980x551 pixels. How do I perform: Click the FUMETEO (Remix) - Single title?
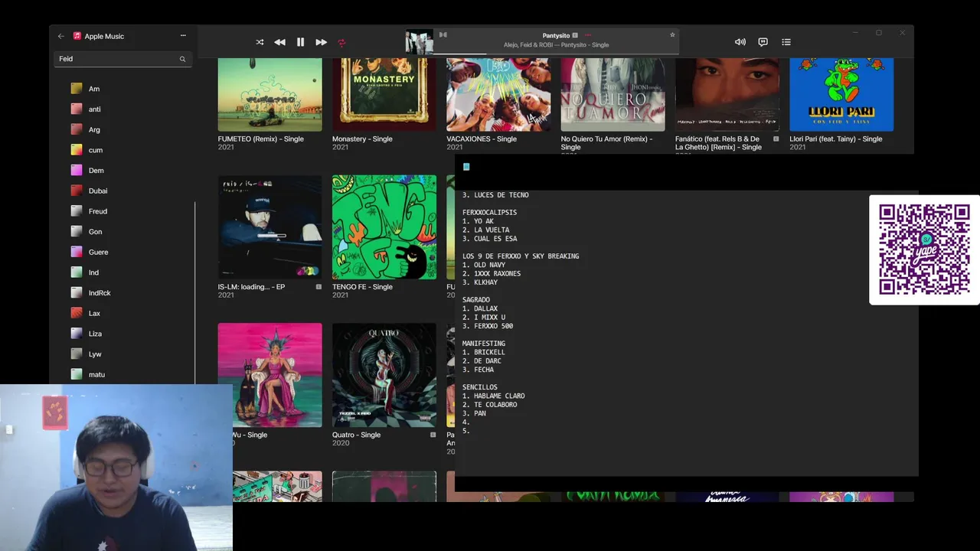coord(260,139)
